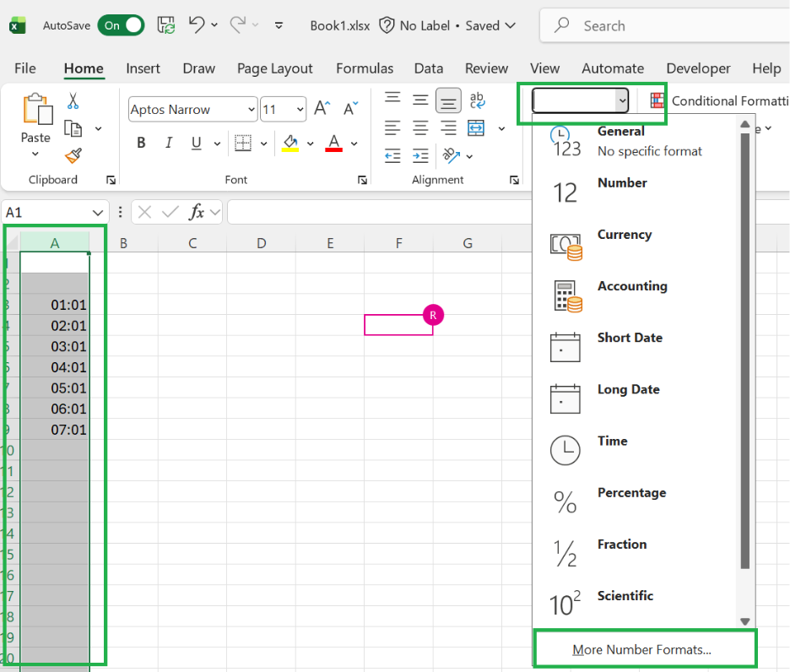Open the Font settings dialog launcher
The image size is (790, 672).
pos(362,180)
